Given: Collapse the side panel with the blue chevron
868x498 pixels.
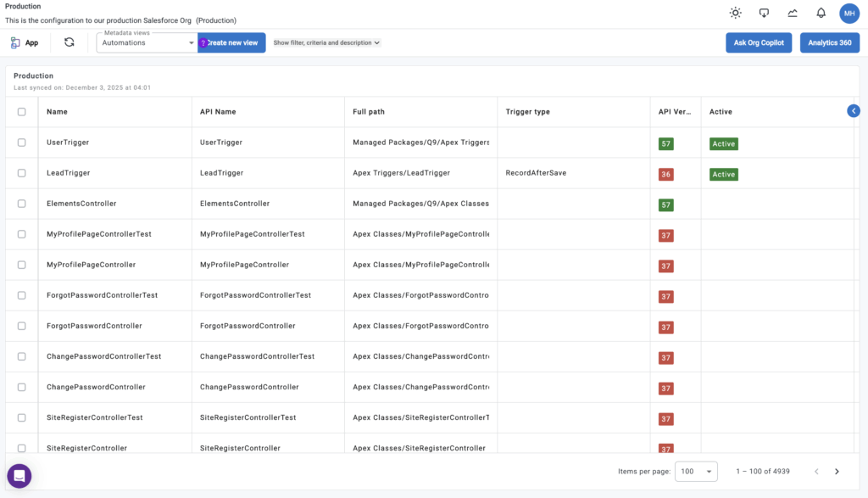Looking at the screenshot, I should click(853, 111).
